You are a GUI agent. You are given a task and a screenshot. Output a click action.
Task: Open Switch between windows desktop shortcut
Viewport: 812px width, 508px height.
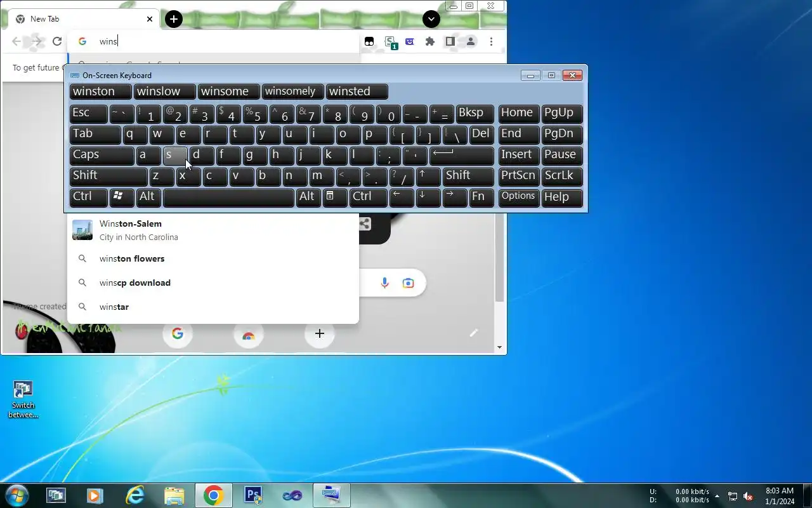(23, 400)
